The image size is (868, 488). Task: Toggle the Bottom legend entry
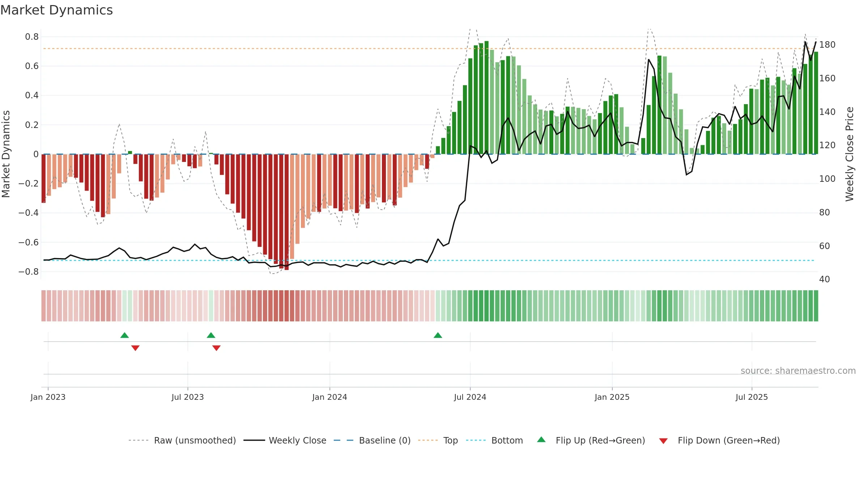(x=494, y=440)
